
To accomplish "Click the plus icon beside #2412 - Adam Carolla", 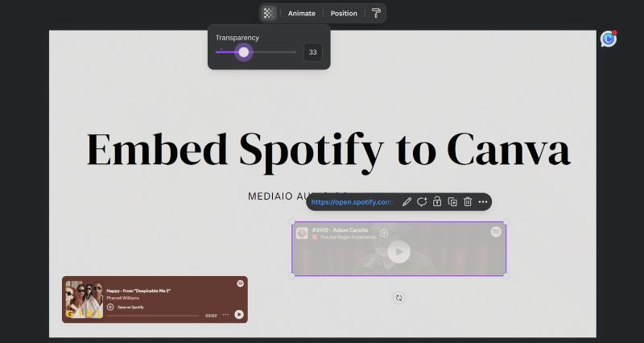I will [x=384, y=233].
